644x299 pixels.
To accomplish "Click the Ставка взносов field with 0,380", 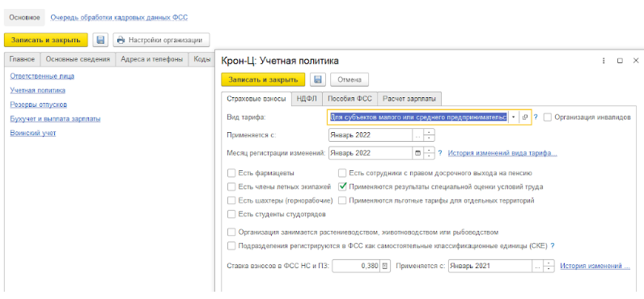I will pyautogui.click(x=356, y=266).
